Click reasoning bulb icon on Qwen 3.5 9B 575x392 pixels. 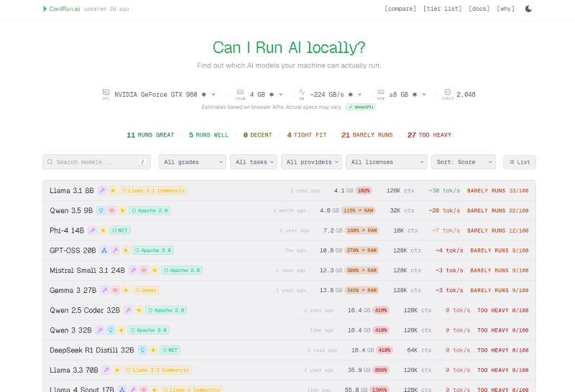(x=101, y=210)
